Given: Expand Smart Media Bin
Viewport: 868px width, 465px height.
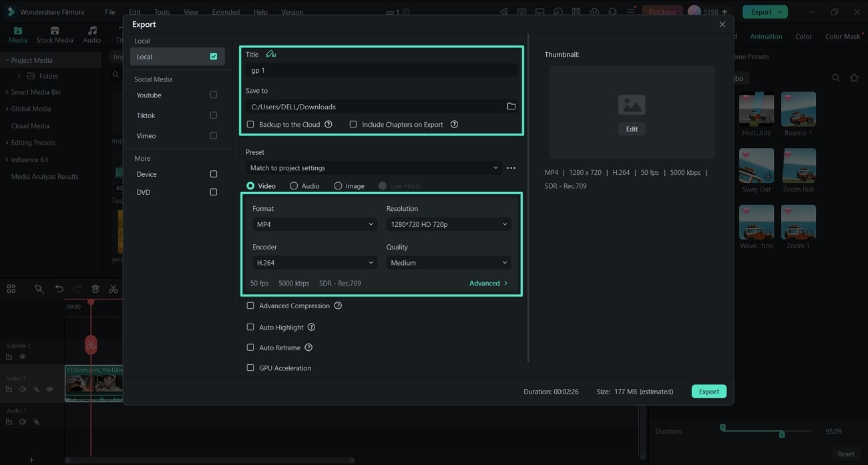Looking at the screenshot, I should (7, 92).
